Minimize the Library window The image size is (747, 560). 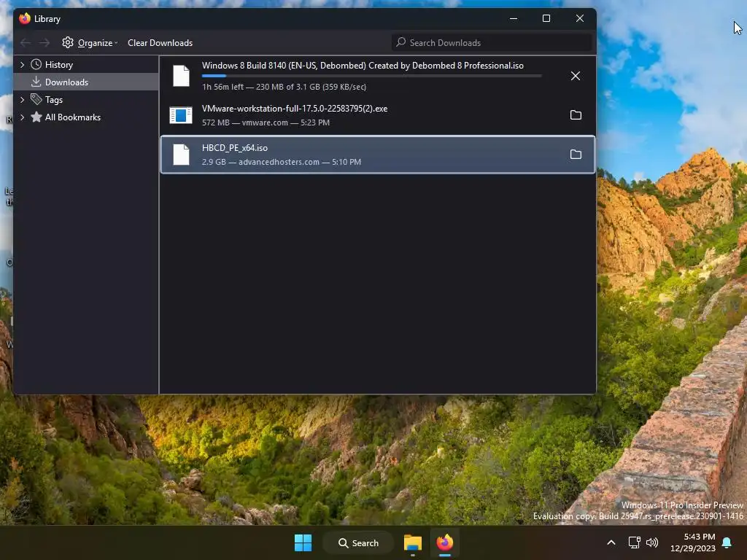pyautogui.click(x=513, y=18)
